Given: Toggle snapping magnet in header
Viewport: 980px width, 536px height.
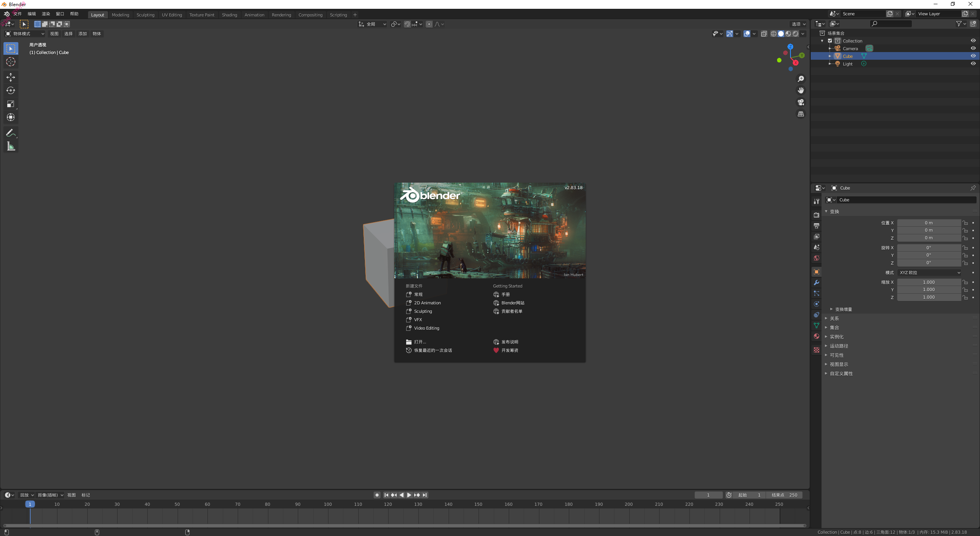Looking at the screenshot, I should click(407, 24).
